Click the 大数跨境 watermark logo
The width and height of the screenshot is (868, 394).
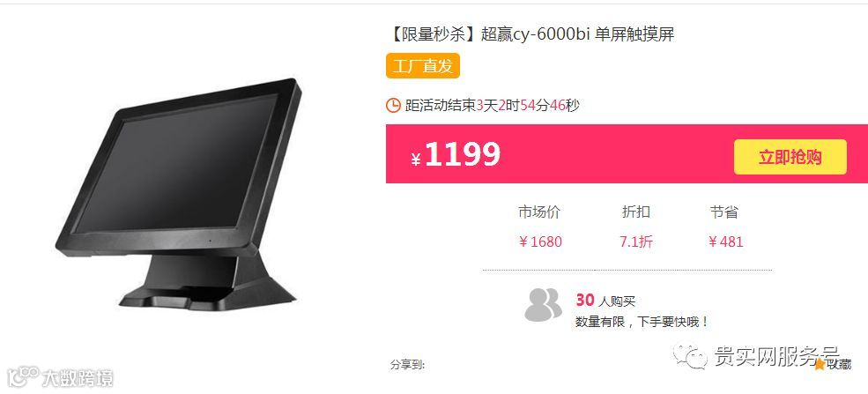coord(63,377)
